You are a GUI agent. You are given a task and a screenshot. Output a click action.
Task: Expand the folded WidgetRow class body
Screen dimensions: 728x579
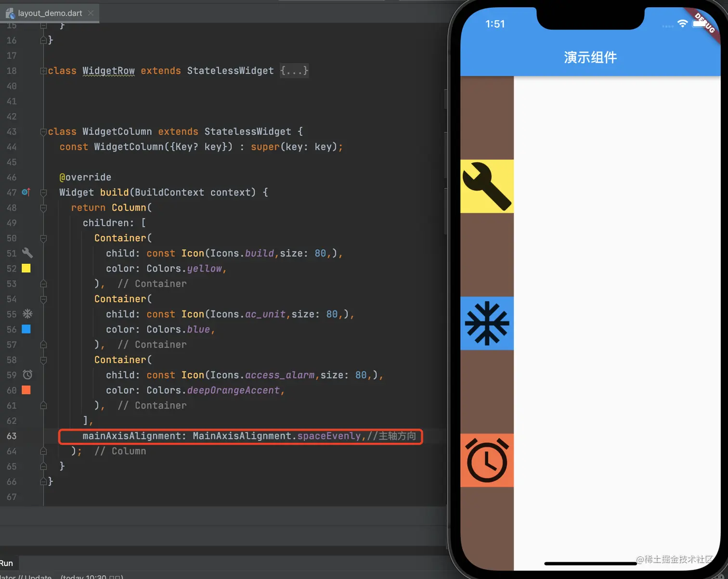[294, 71]
